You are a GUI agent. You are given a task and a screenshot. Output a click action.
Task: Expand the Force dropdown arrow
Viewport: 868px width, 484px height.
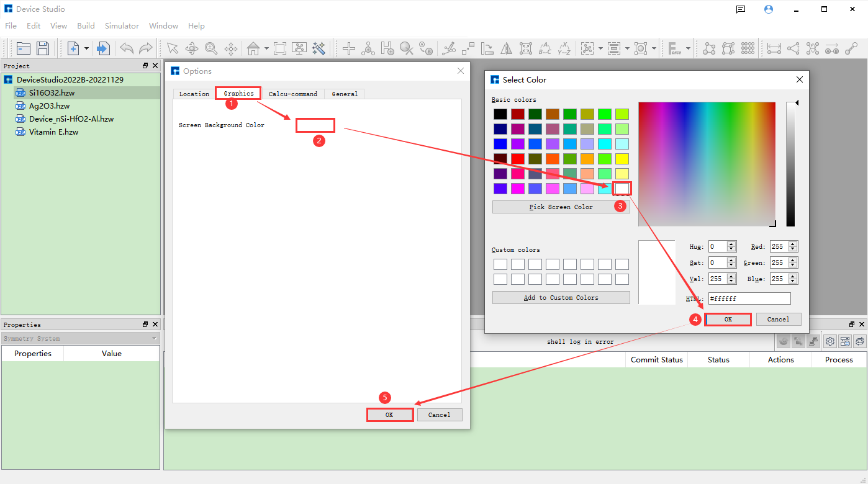[688, 48]
